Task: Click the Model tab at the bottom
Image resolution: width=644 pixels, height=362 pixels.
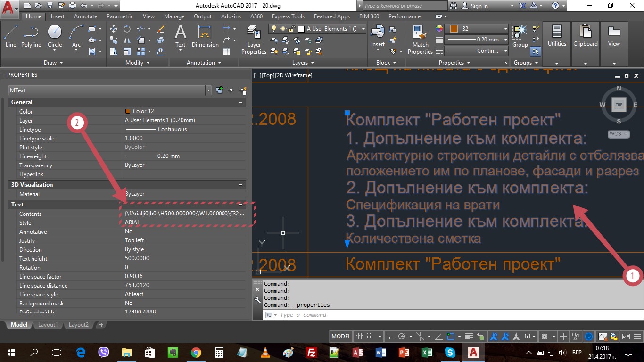Action: coord(19,325)
